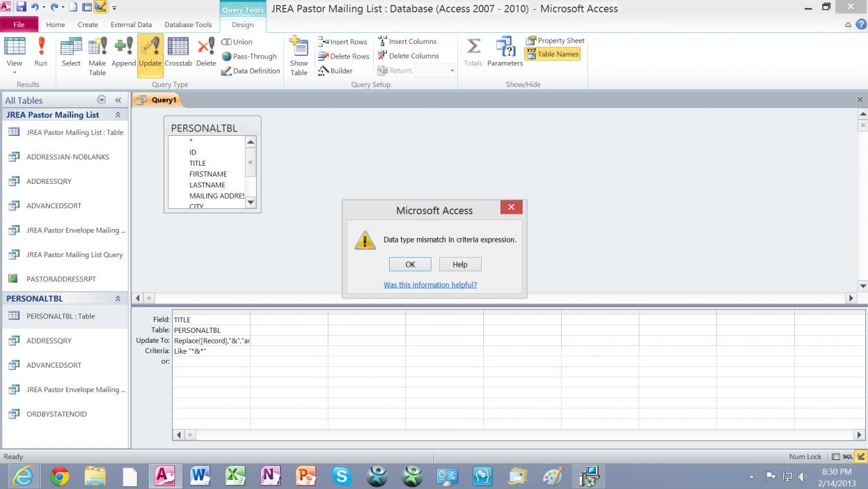Open the Return value dropdown
868x489 pixels.
tap(452, 71)
